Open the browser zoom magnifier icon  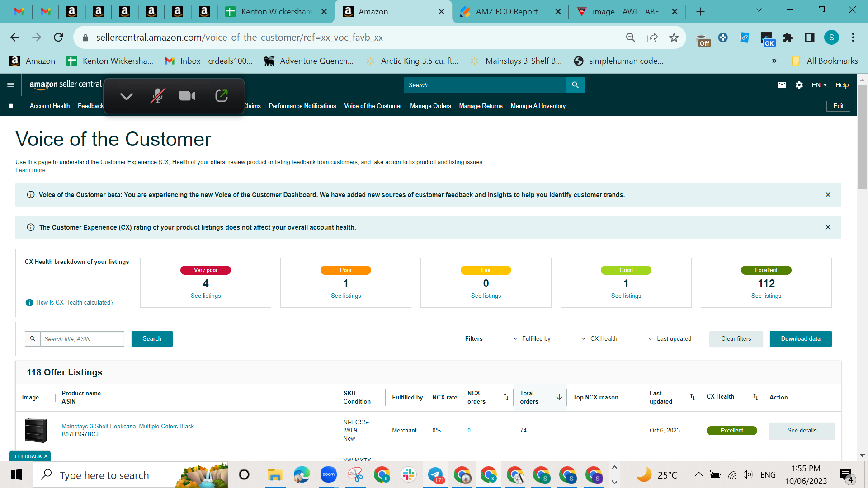point(631,38)
